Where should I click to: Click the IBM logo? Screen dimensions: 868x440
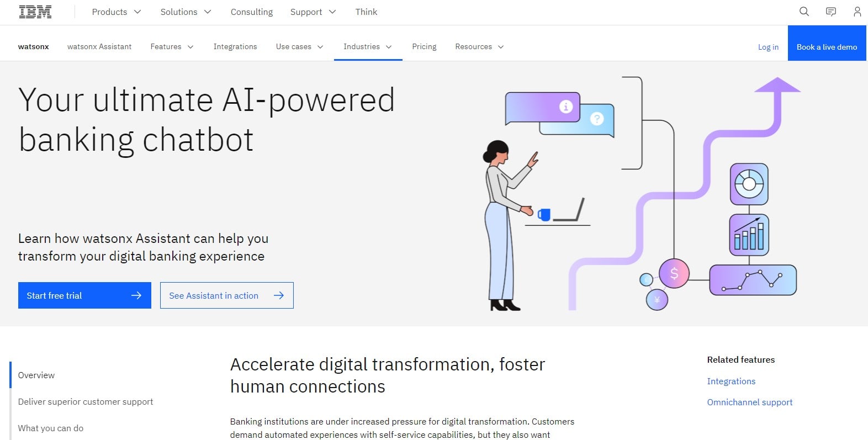35,12
